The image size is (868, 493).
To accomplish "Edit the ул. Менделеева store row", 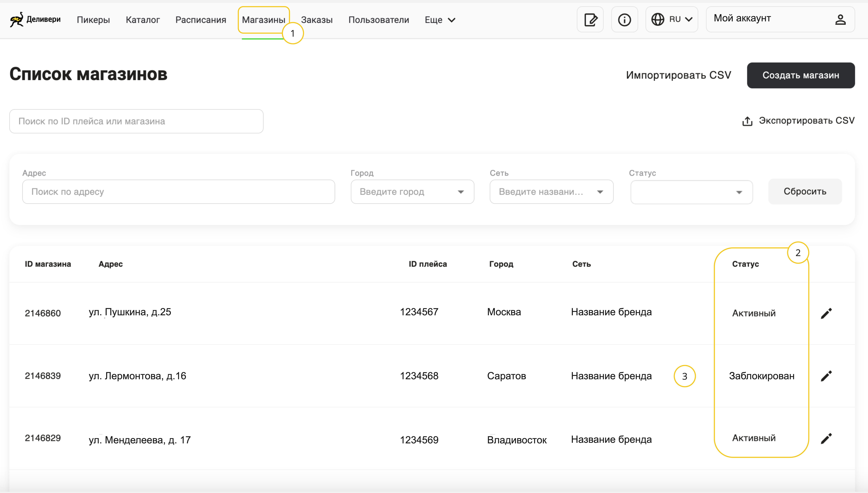I will (826, 438).
